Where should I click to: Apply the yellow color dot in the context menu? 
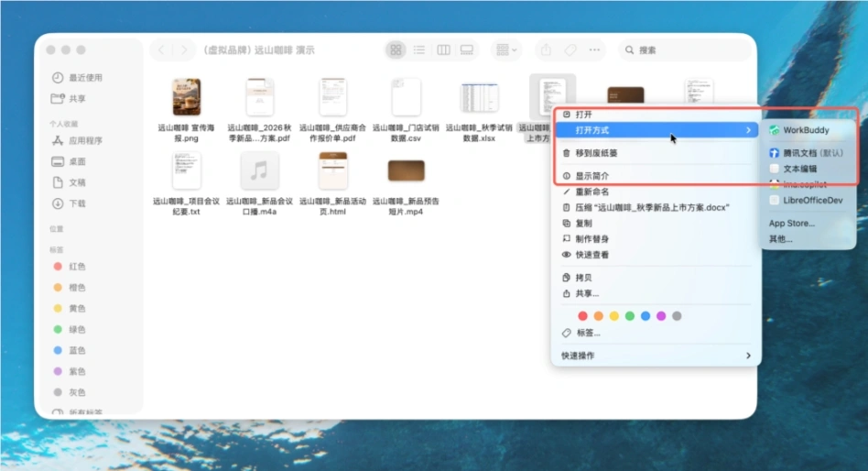pos(613,316)
